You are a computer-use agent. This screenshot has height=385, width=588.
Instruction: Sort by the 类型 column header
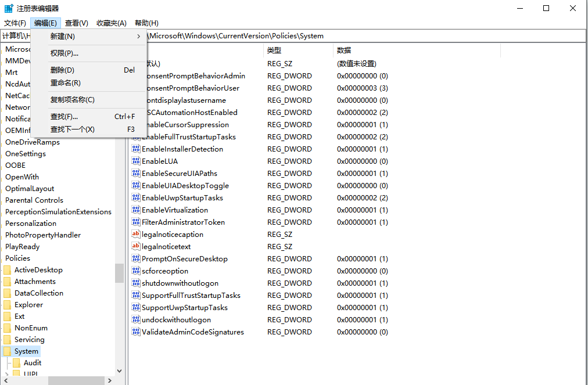(298, 51)
